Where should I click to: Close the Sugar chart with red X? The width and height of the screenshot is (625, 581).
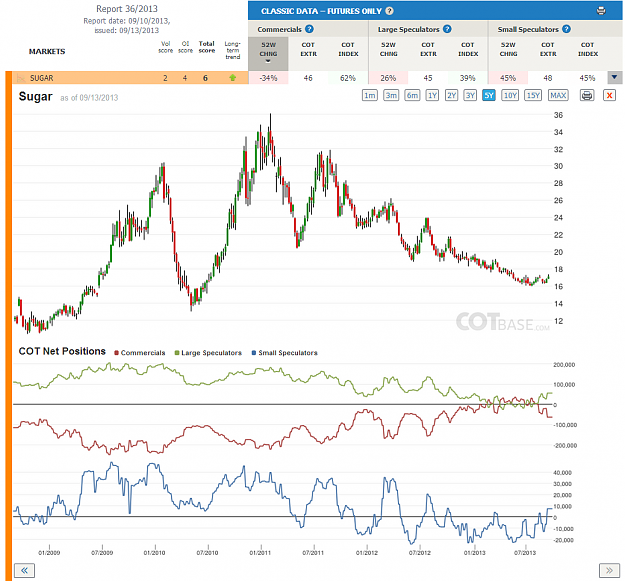(x=609, y=96)
